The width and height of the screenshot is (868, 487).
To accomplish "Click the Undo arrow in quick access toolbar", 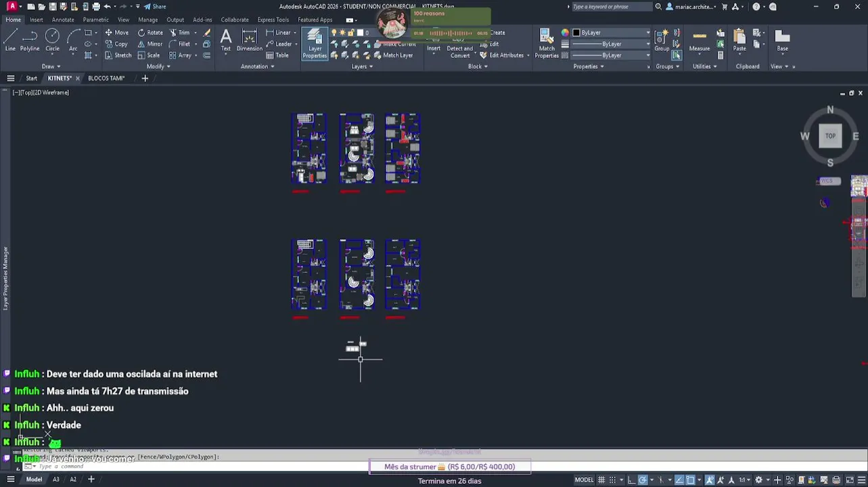I will pos(107,7).
